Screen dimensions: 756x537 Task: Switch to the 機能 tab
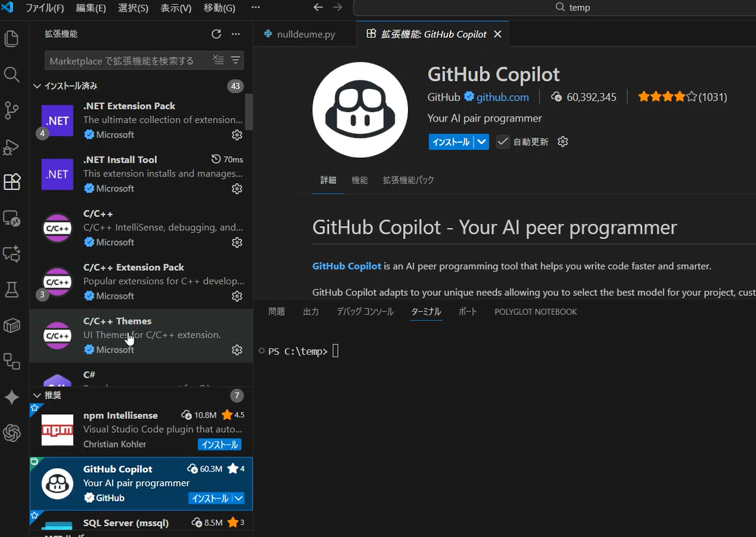360,181
